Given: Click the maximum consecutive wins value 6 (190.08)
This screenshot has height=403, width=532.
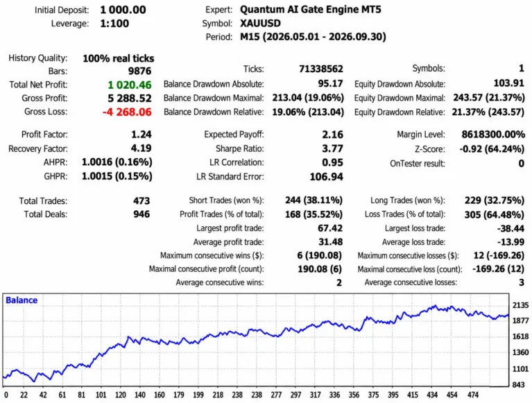Looking at the screenshot, I should pos(320,255).
